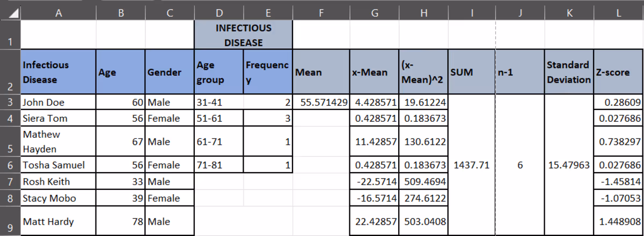The height and width of the screenshot is (236, 644).
Task: Select age group cell 51-61
Action: pyautogui.click(x=218, y=117)
